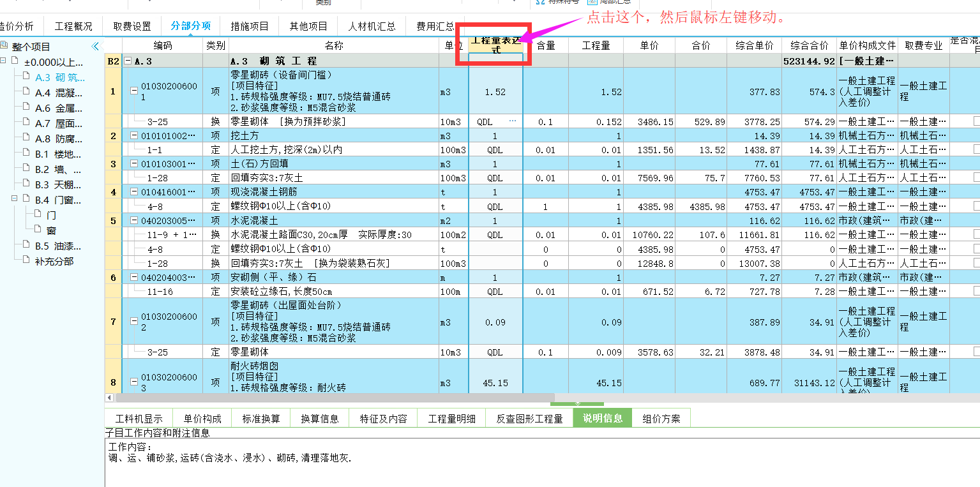Select the 门 child node under B.4
The image size is (980, 487).
52,215
